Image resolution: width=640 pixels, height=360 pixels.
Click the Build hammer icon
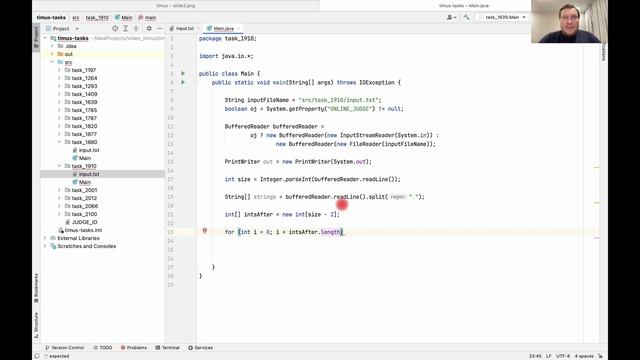coord(467,17)
